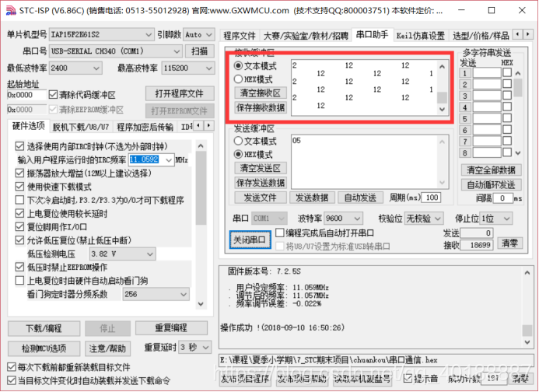Click the right arrow on the top tab strip
539x392 pixels.
point(528,34)
